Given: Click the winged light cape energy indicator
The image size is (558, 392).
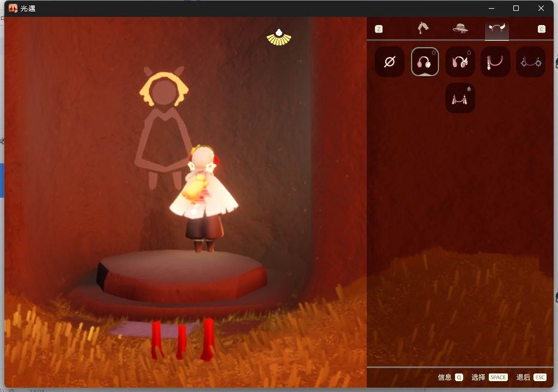Looking at the screenshot, I should click(279, 38).
